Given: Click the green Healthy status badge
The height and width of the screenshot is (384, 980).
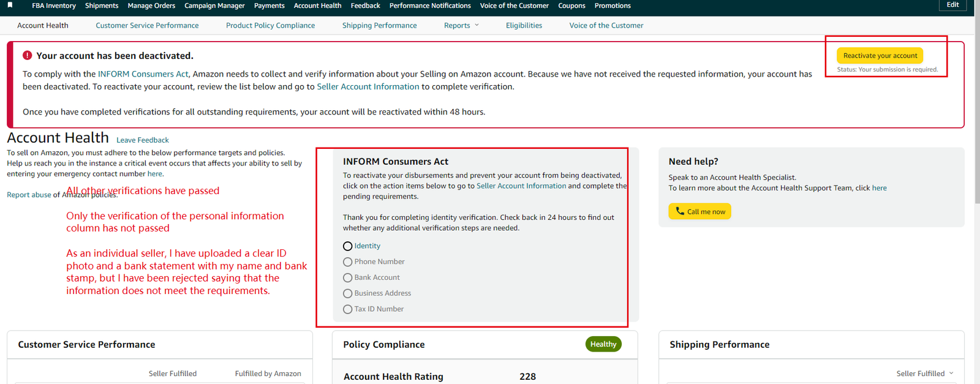Looking at the screenshot, I should 603,344.
